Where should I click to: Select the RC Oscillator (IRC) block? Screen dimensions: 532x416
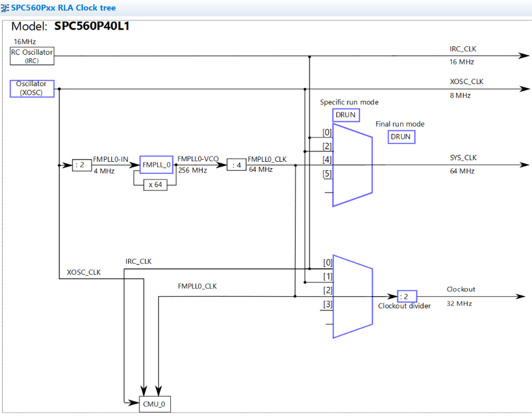click(32, 56)
